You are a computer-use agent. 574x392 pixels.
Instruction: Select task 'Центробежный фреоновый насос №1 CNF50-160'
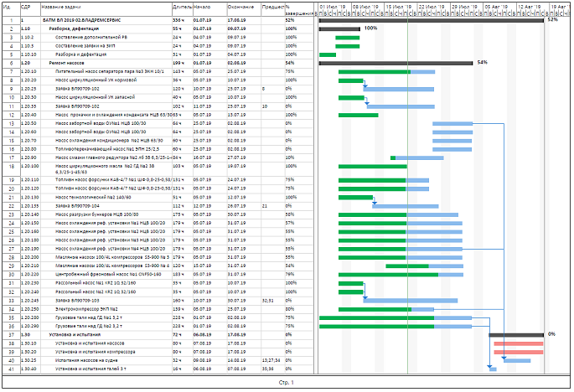[108, 274]
